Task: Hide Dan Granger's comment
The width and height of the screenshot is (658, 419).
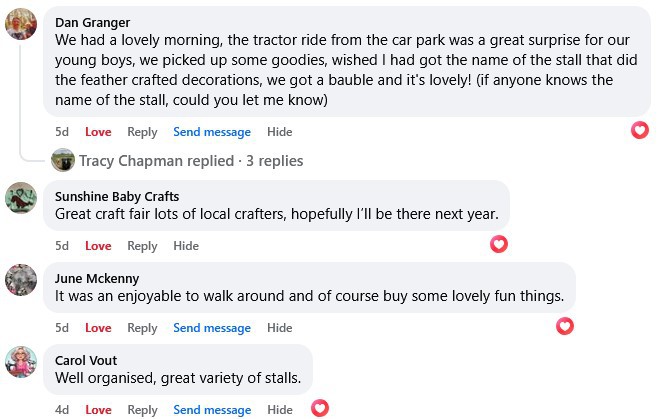Action: coord(280,132)
